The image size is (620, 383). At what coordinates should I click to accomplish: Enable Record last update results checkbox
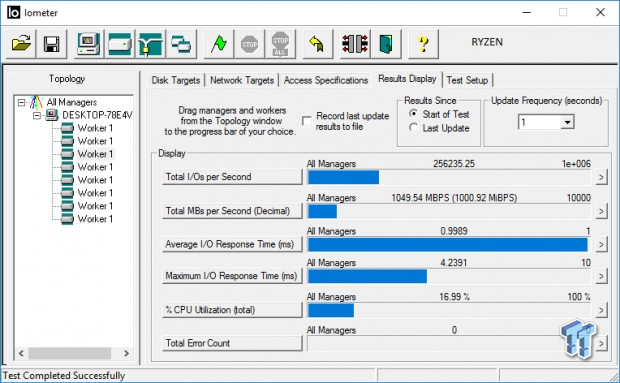[306, 121]
